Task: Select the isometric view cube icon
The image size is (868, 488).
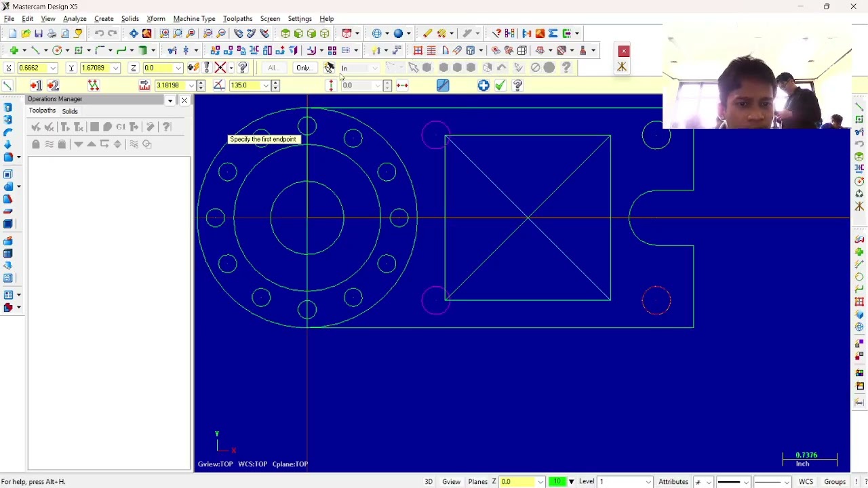Action: (285, 33)
